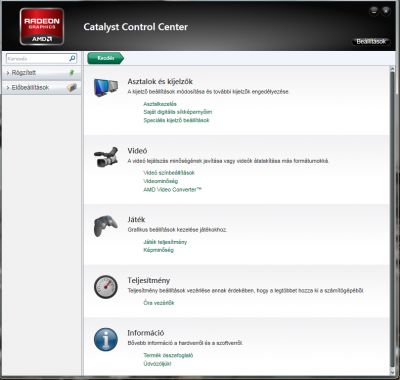Click the main panel vertical scrollbar
400x380 pixels.
[392, 220]
